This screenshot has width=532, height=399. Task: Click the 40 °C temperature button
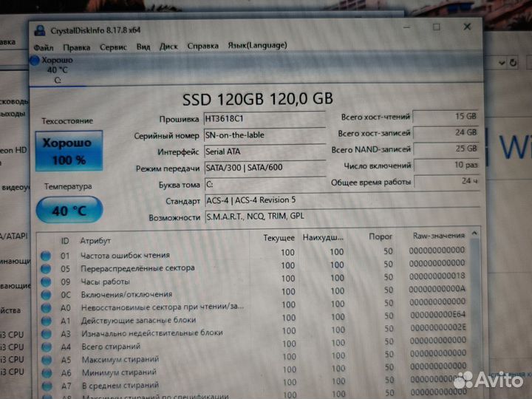click(69, 211)
